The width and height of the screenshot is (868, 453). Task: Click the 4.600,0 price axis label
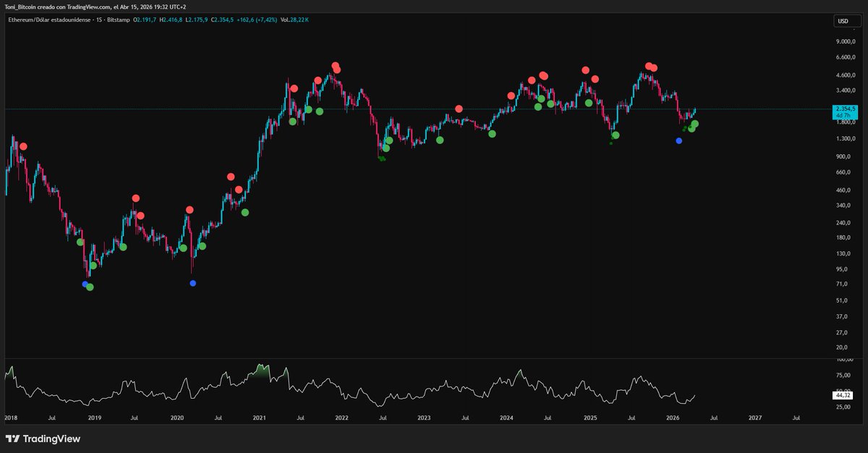tap(846, 75)
